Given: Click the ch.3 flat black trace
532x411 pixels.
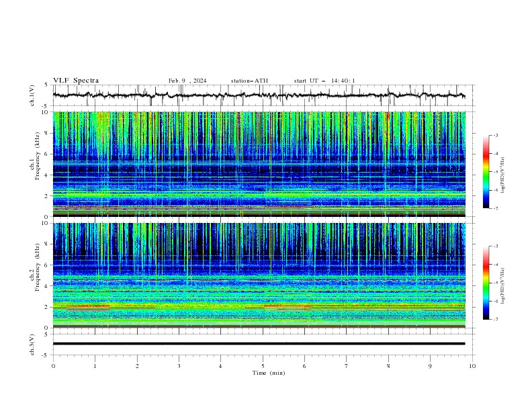Looking at the screenshot, I should point(259,344).
